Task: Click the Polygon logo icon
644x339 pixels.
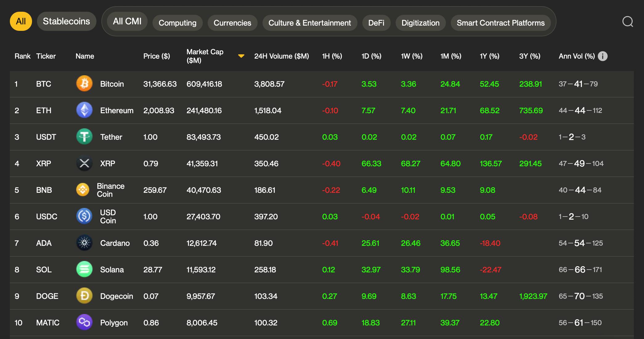Action: (x=84, y=322)
